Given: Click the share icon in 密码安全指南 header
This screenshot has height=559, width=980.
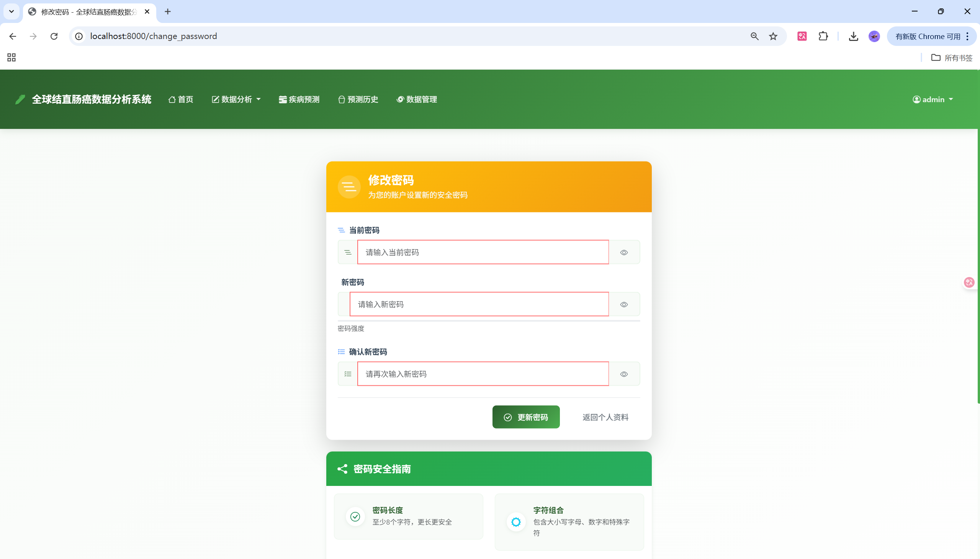Looking at the screenshot, I should 342,469.
